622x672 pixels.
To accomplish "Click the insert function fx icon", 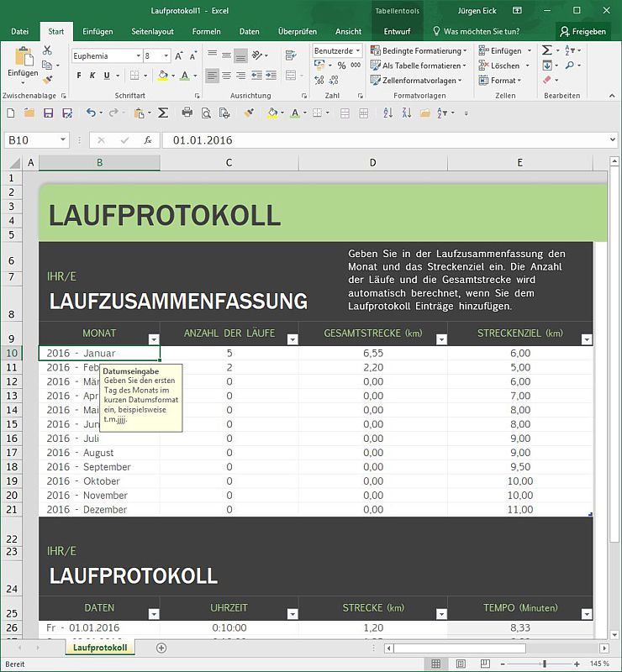I will [148, 140].
